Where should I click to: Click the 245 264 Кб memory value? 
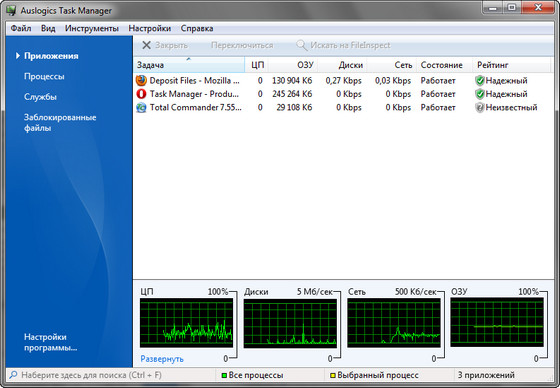[292, 94]
